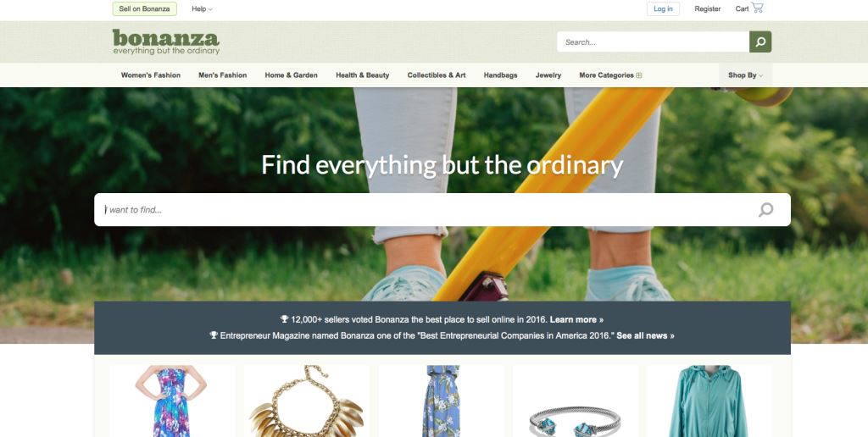Expand More Categories plus icon
868x437 pixels.
point(639,75)
